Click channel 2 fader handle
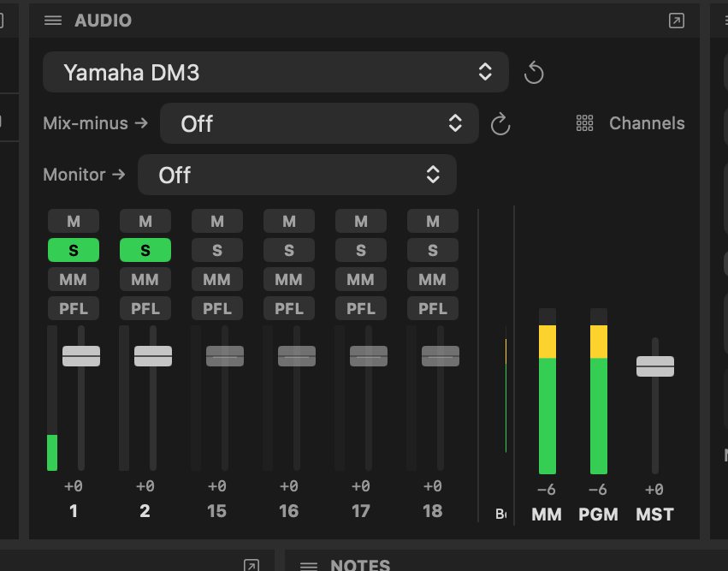The height and width of the screenshot is (571, 728). (x=153, y=356)
